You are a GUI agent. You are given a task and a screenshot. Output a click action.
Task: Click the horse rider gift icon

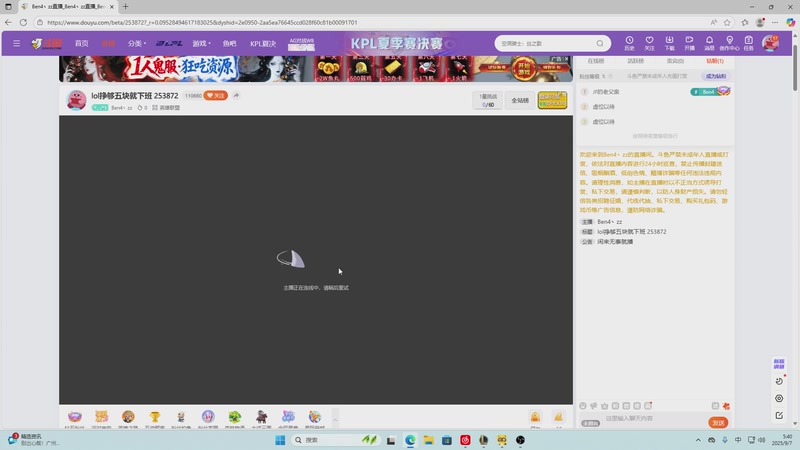261,418
